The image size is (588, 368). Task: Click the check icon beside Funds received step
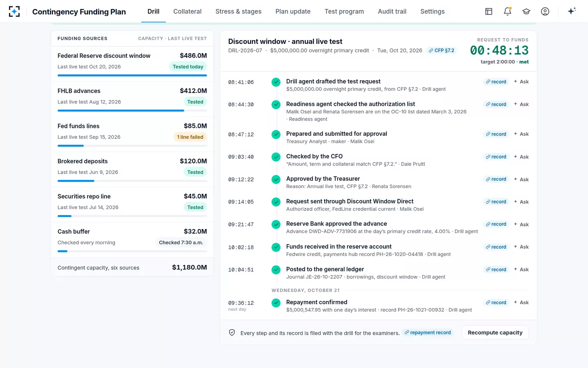tap(276, 247)
